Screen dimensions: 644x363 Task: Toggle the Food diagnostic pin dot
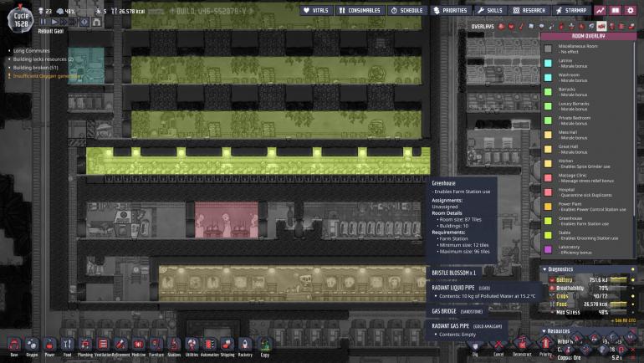[x=633, y=304]
